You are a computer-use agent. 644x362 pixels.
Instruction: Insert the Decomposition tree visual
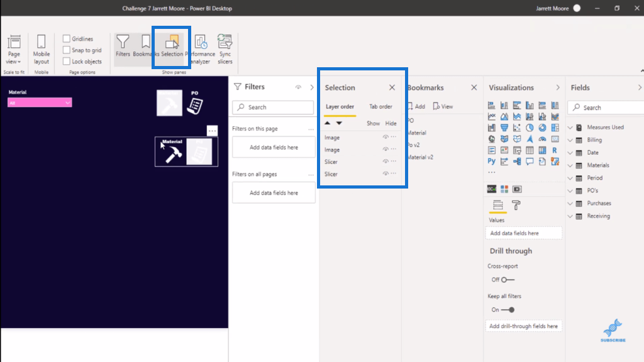click(x=517, y=162)
